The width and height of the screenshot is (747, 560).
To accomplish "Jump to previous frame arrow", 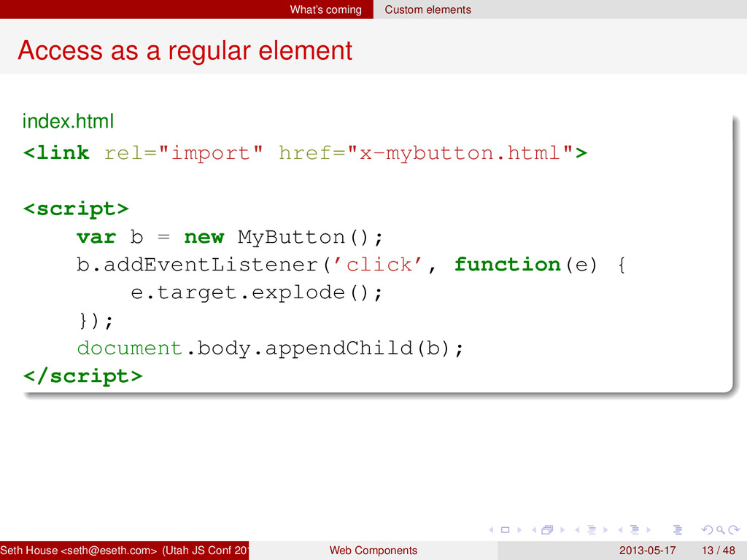I will 534,529.
